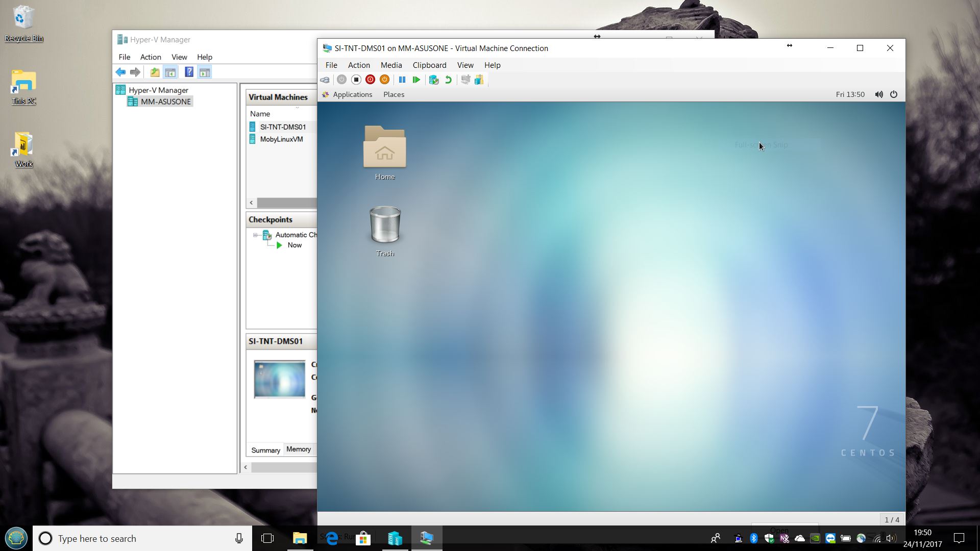Screen dimensions: 980x551
Task: Click left arrow of details pane scrollbar
Action: 246,467
